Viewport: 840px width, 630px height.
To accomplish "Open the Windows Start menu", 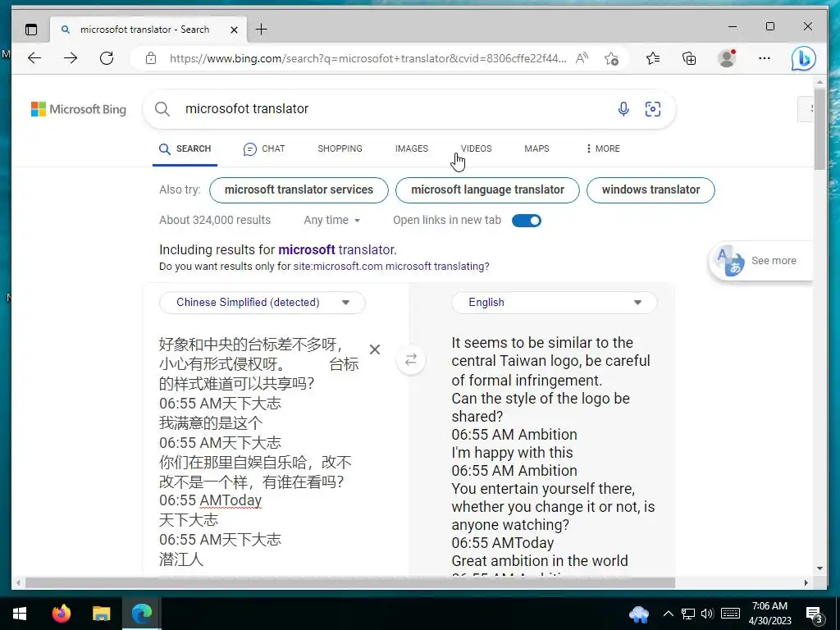I will coord(20,614).
